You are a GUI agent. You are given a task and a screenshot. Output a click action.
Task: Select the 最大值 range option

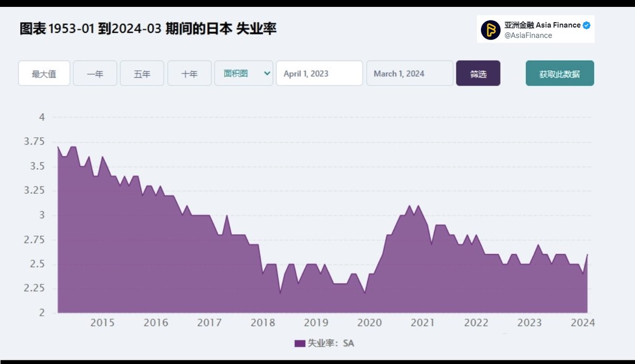click(x=44, y=73)
